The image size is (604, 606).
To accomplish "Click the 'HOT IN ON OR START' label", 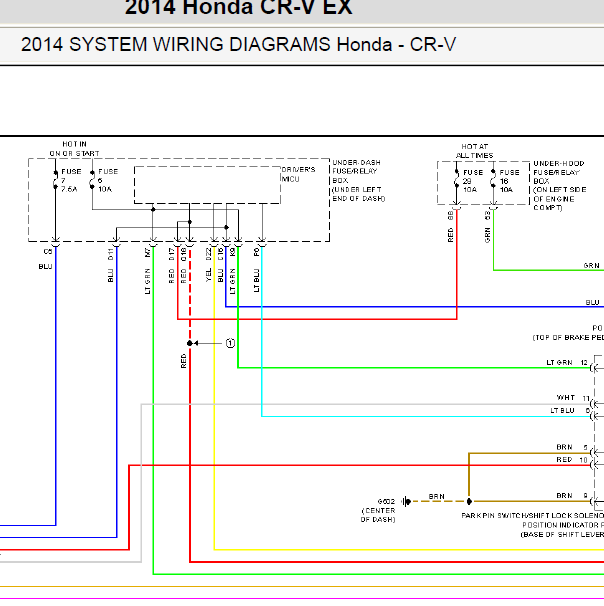I will click(x=74, y=149).
